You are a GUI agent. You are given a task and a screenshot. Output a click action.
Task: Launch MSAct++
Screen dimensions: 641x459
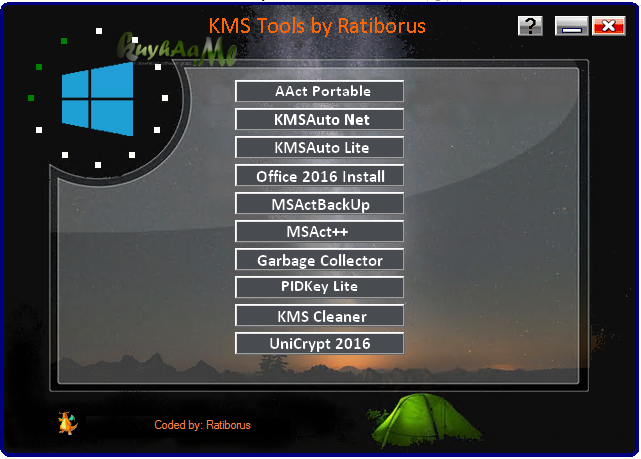click(319, 231)
